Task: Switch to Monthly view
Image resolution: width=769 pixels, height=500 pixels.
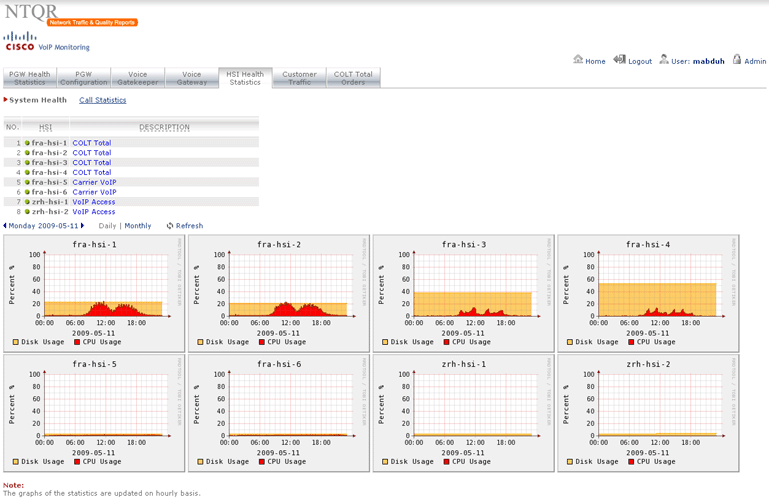Action: [138, 226]
